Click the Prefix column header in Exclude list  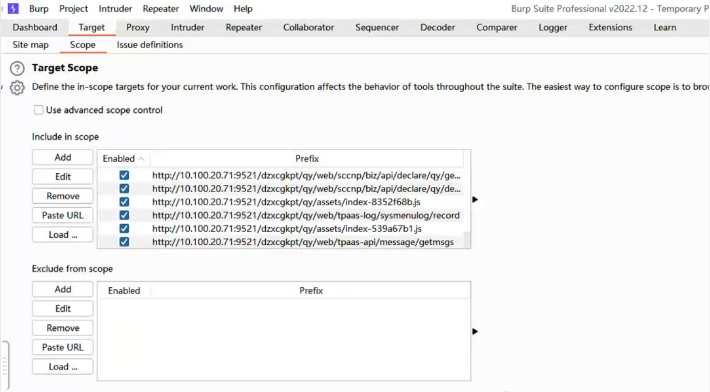pos(311,291)
